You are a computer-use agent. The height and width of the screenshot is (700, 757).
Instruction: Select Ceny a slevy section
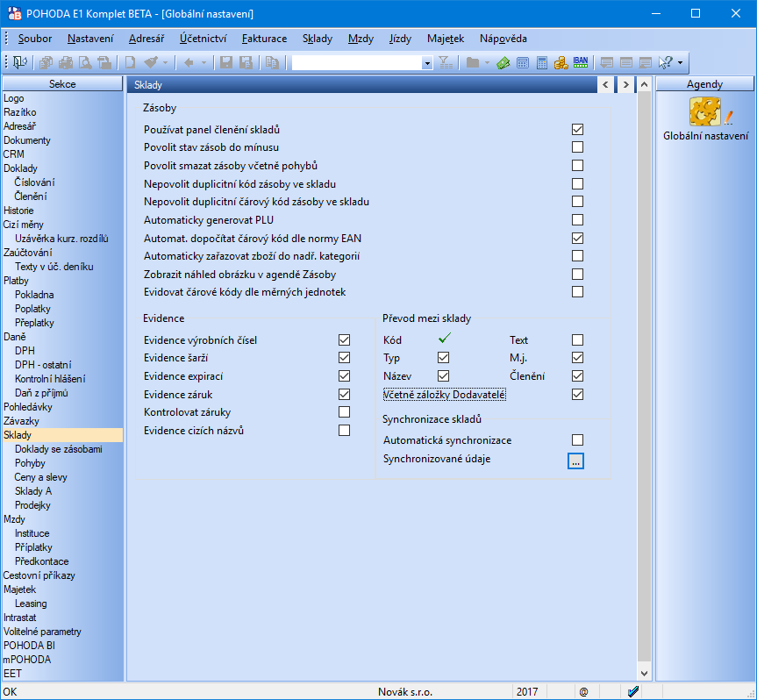[x=41, y=477]
